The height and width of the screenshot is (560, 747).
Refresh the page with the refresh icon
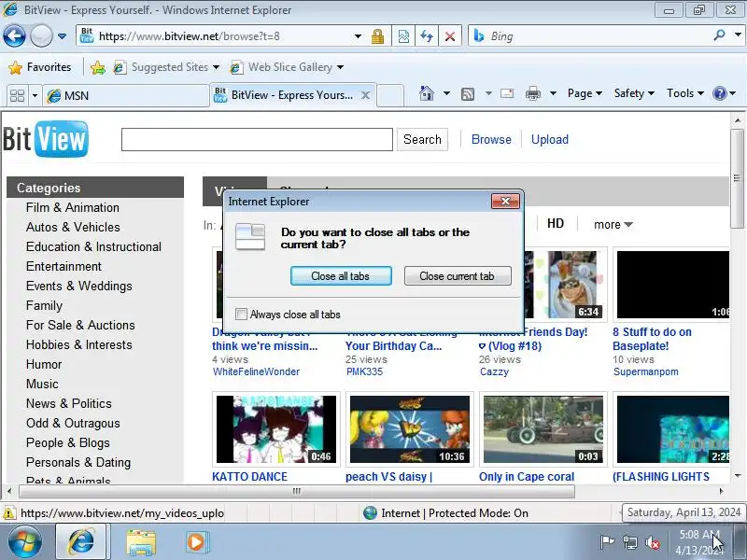point(427,36)
